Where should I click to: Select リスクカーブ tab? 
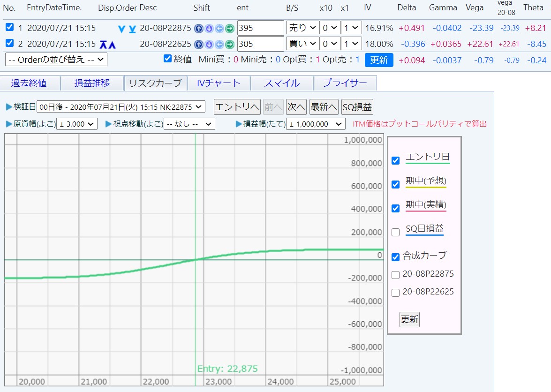pos(155,83)
